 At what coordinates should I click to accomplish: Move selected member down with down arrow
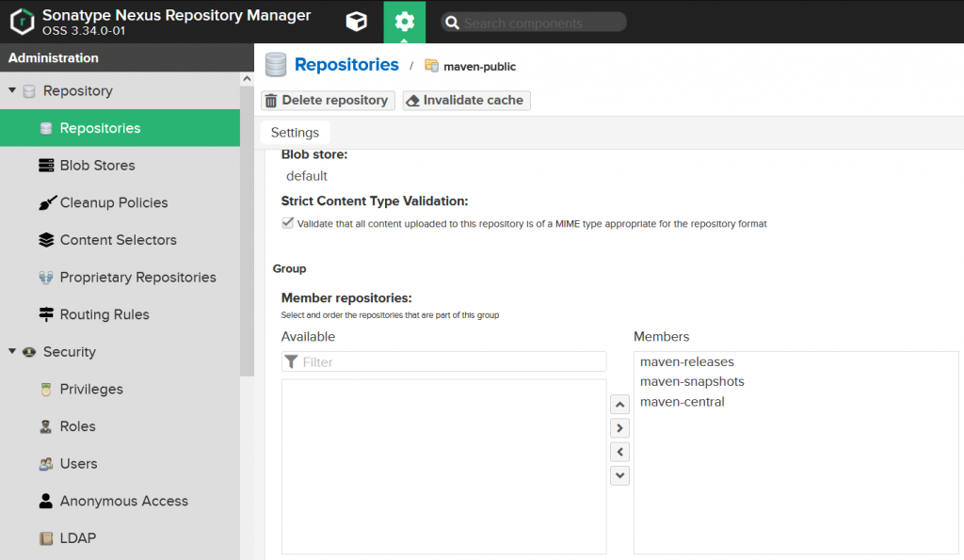tap(619, 475)
